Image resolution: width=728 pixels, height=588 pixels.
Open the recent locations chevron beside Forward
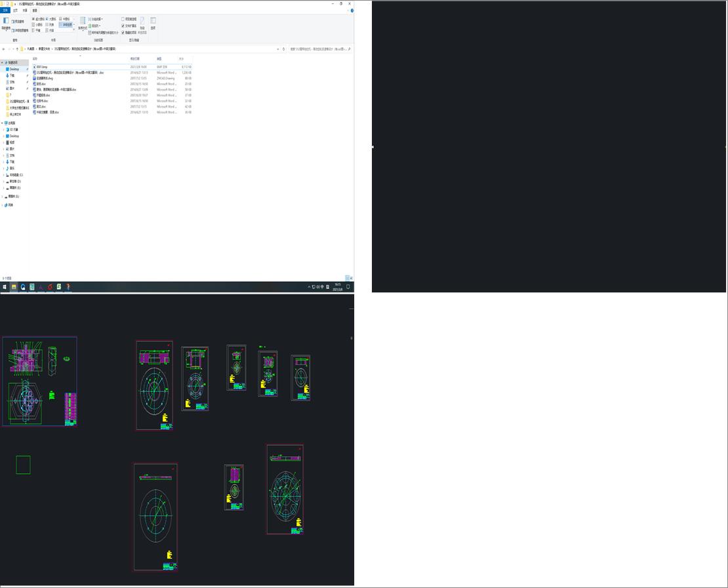[x=13, y=49]
